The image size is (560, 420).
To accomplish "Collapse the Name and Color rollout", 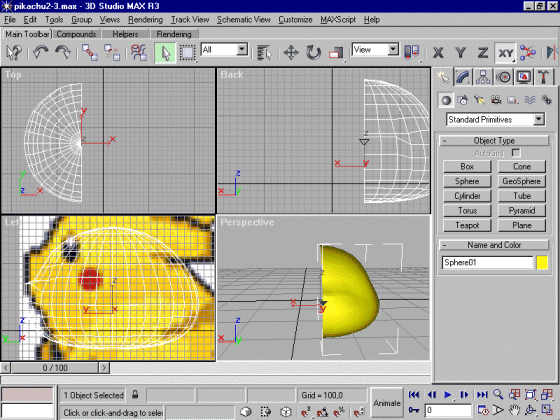I will [x=494, y=245].
